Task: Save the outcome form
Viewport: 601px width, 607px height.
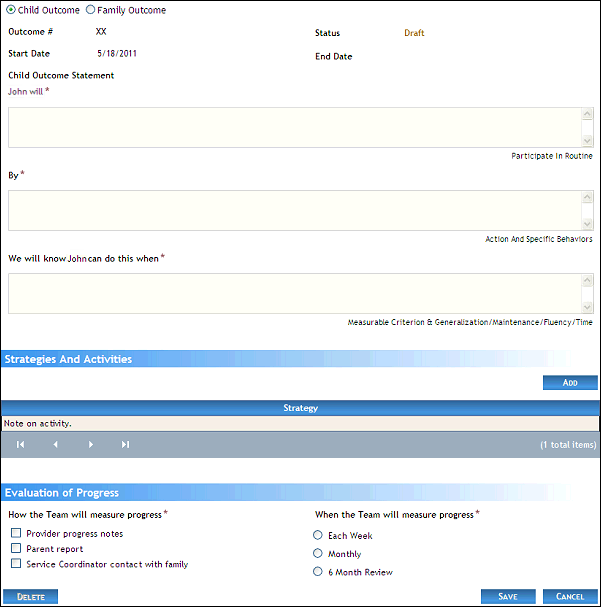Action: pos(508,596)
